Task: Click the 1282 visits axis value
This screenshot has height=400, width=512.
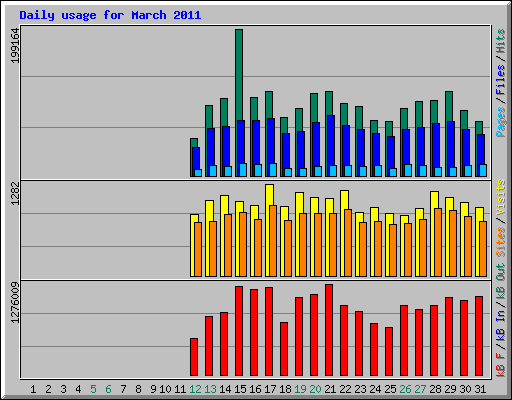Action: click(15, 193)
